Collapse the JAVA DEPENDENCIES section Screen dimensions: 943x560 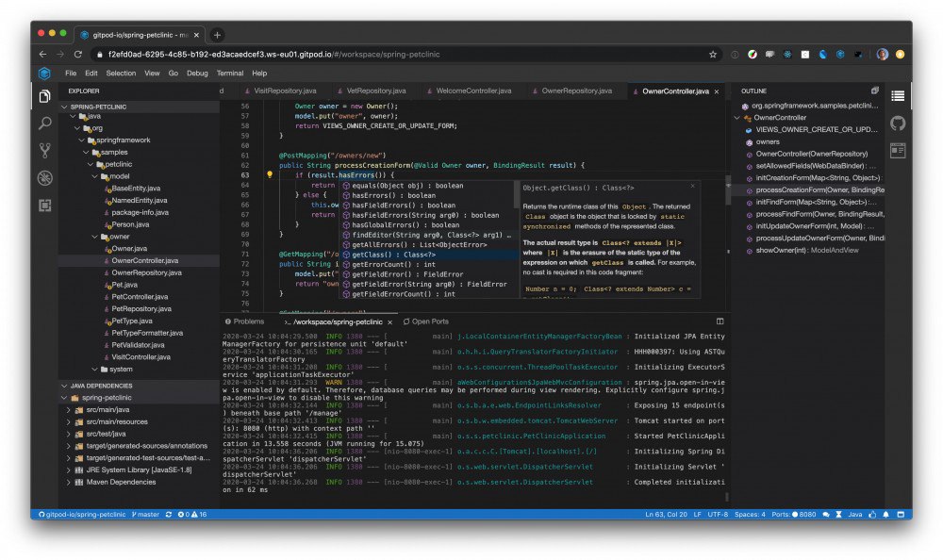coord(64,386)
